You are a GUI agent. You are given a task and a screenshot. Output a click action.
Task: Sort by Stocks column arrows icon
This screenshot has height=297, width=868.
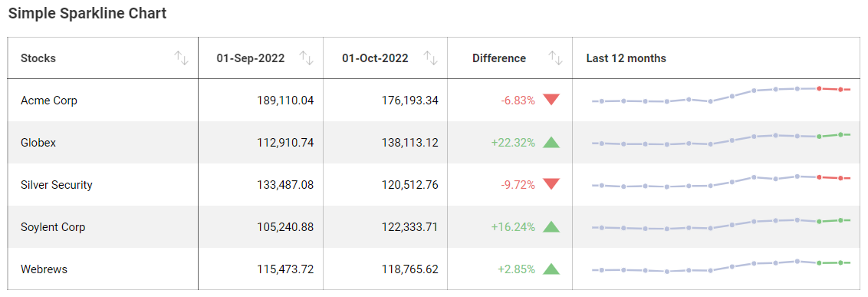[x=182, y=58]
